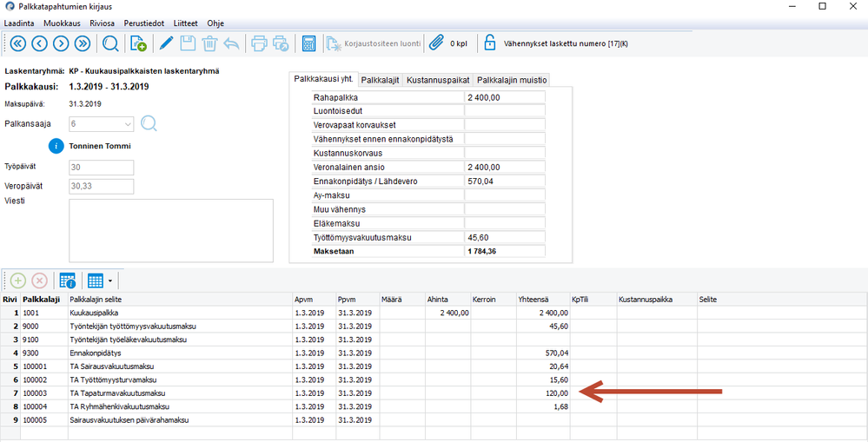Click the search magnifier icon in toolbar
Screen dimensions: 868x442
click(x=111, y=43)
